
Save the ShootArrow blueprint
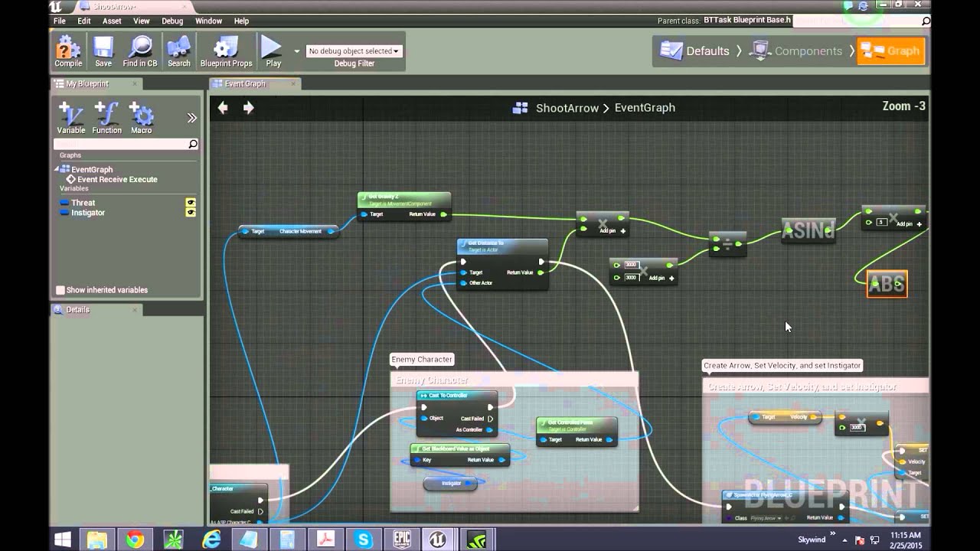(x=103, y=51)
